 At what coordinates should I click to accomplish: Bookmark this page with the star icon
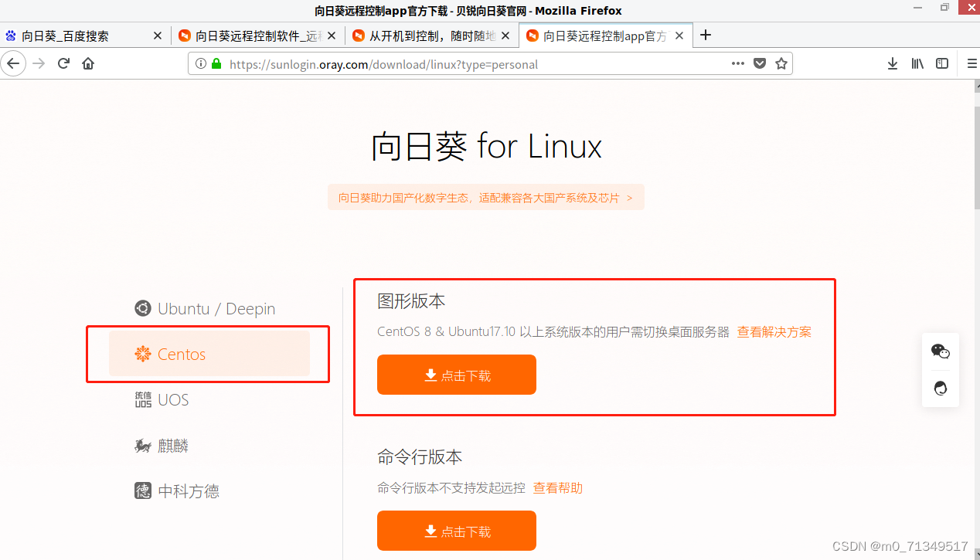click(781, 63)
